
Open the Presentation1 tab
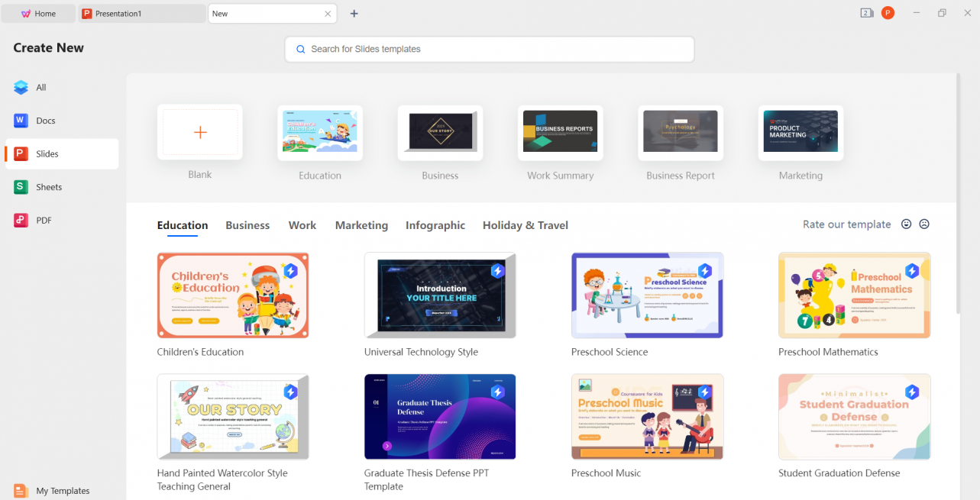tap(141, 13)
